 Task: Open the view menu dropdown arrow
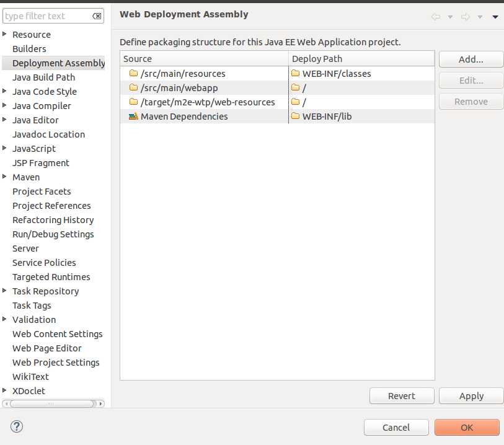(495, 17)
